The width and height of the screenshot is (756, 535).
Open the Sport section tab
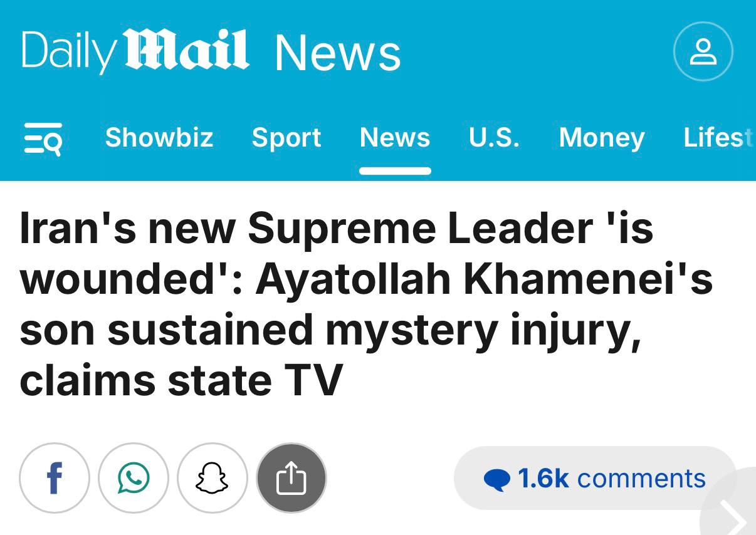(286, 137)
